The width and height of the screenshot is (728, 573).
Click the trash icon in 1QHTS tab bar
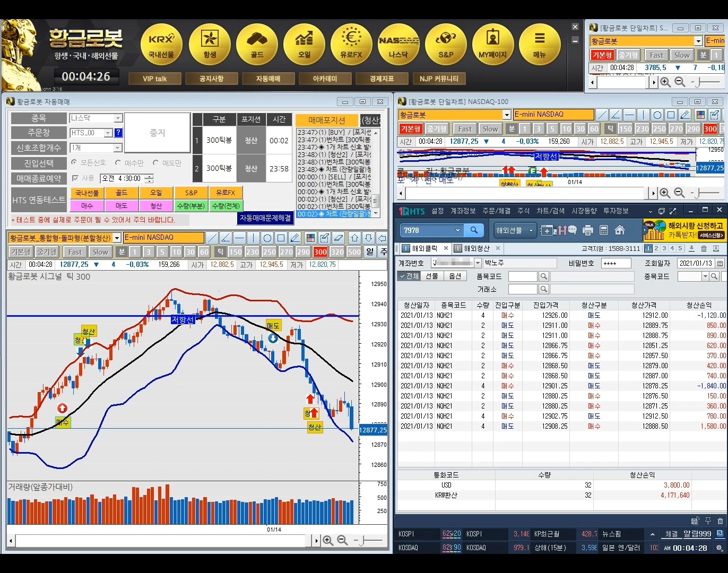click(704, 248)
